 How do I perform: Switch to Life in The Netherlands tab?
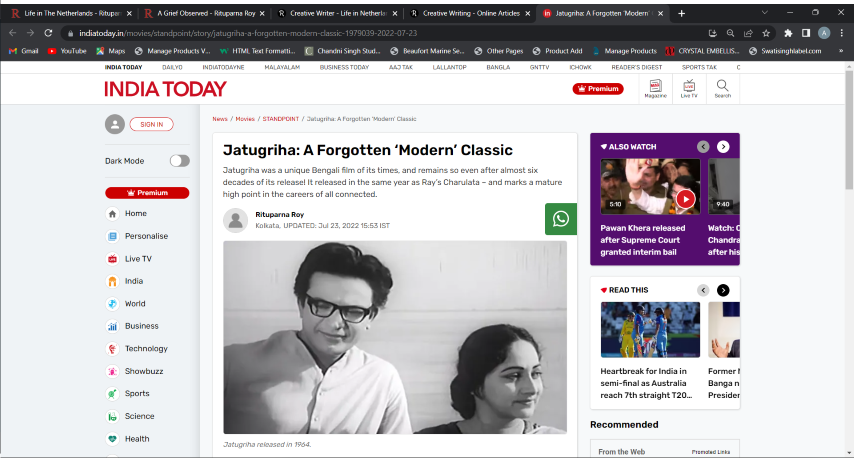71,13
